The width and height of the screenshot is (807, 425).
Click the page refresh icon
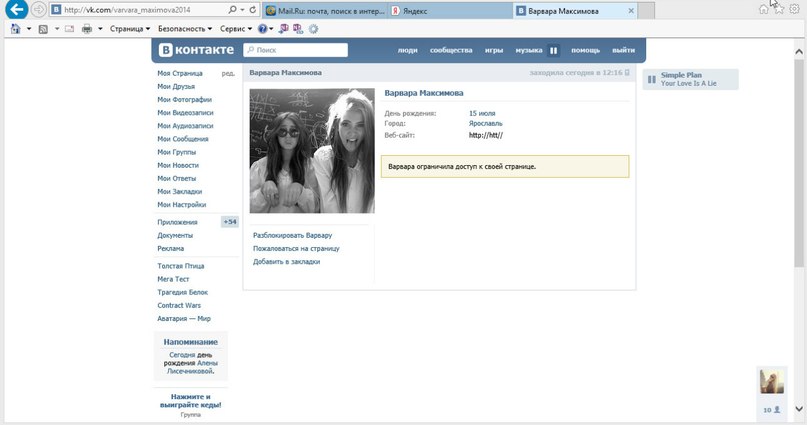pos(252,10)
